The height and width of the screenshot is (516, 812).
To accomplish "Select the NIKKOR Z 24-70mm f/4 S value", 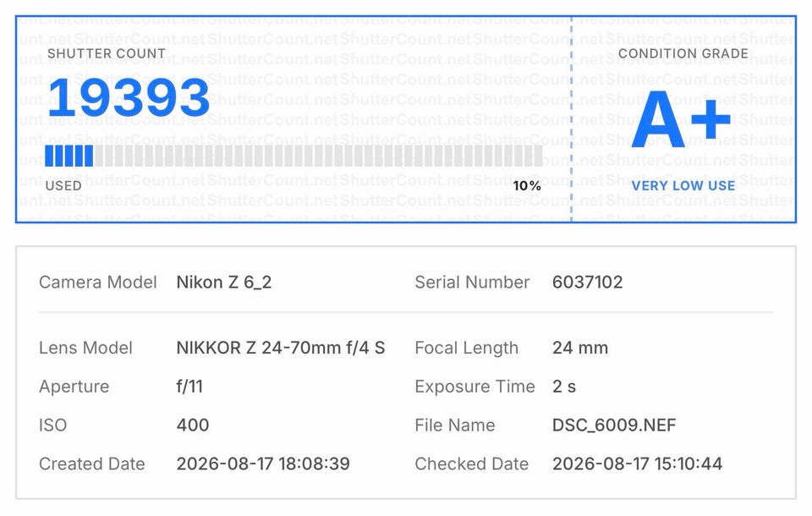I will coord(281,348).
